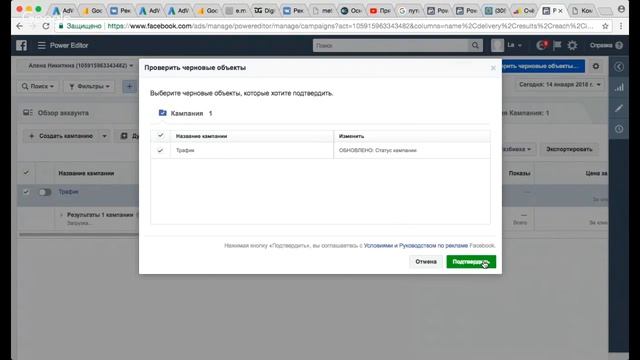640x360 pixels.
Task: Switch to the Google search browser tab
Action: (409, 11)
